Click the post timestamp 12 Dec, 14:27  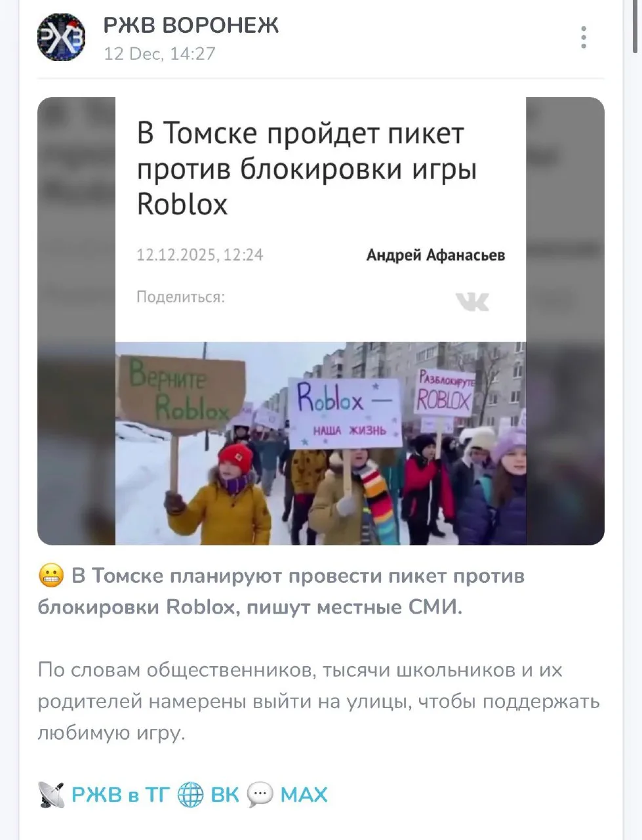[159, 54]
